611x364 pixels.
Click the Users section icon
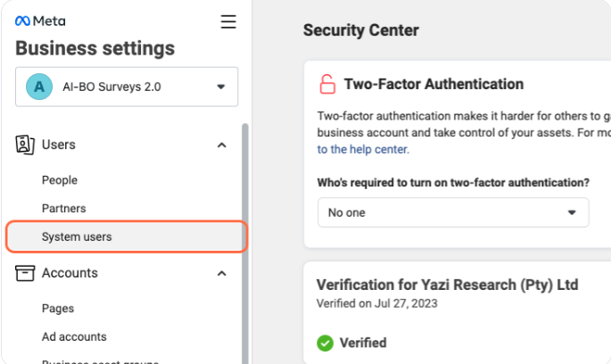coord(25,145)
